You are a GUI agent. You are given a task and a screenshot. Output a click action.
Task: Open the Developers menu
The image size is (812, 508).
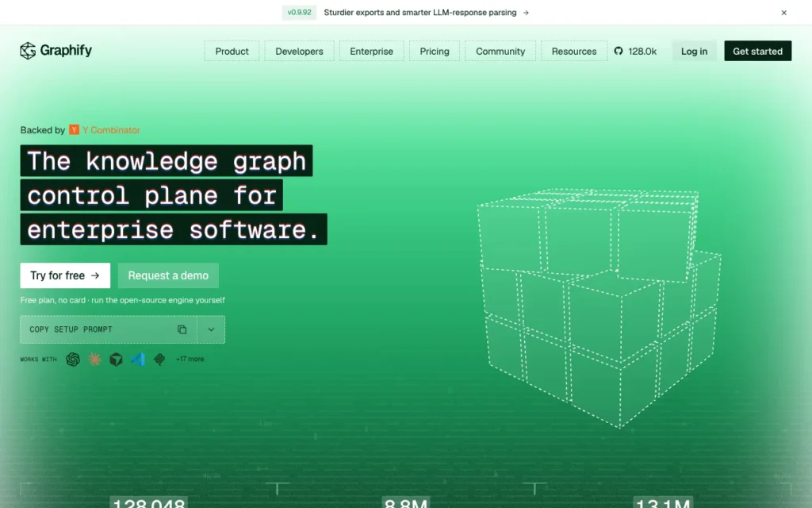(299, 52)
